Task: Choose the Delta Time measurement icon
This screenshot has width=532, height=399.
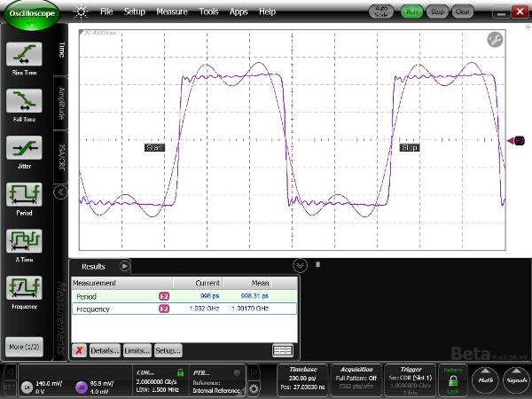Action: 24,242
